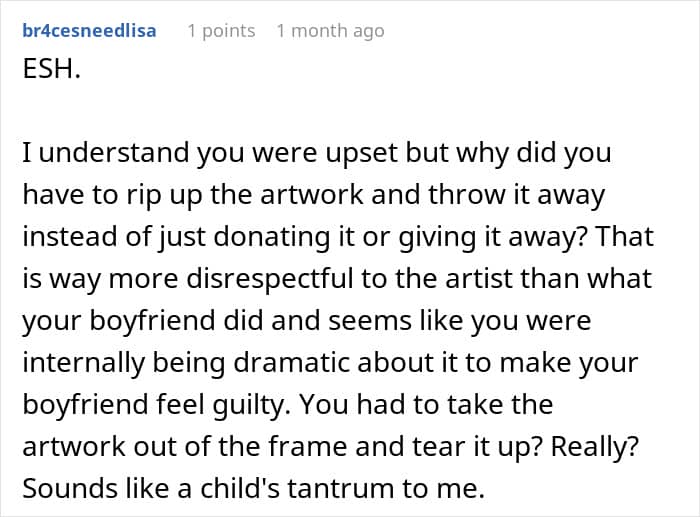Click the 'ESH.' verdict text
Screen dimensions: 700x517
(x=52, y=69)
